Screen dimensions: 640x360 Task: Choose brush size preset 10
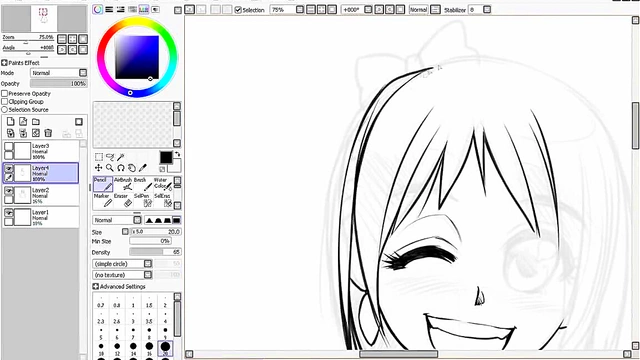tap(101, 349)
